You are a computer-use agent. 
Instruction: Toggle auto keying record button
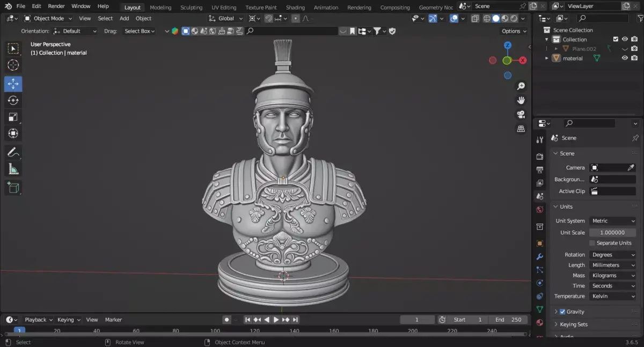pyautogui.click(x=226, y=320)
